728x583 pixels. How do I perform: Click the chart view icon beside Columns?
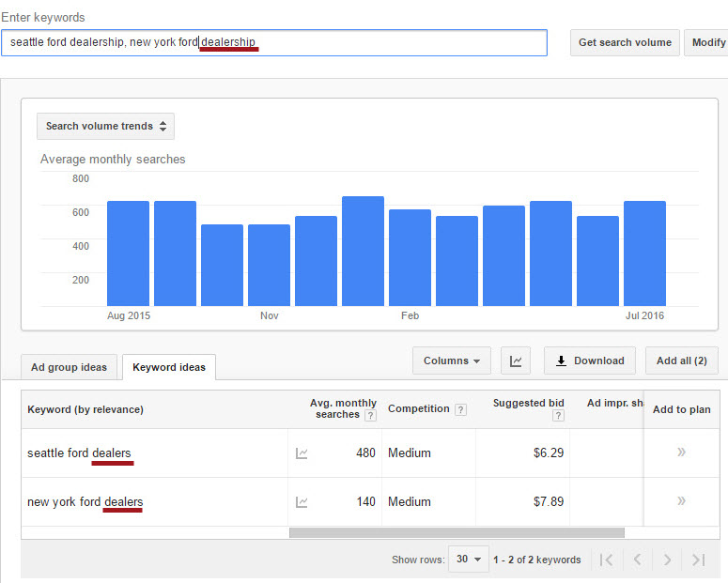[516, 361]
